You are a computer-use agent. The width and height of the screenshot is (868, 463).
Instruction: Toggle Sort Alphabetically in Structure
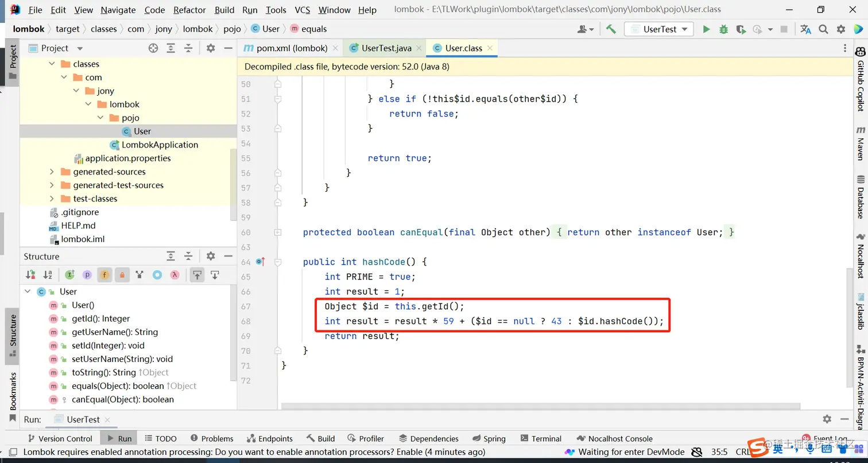tap(48, 275)
